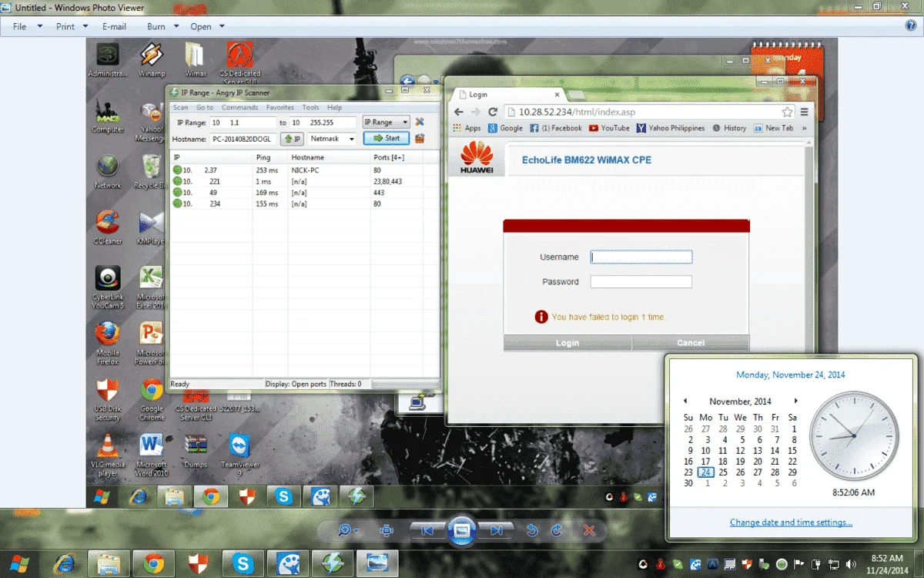Select day 24 in the calendar

[x=706, y=472]
